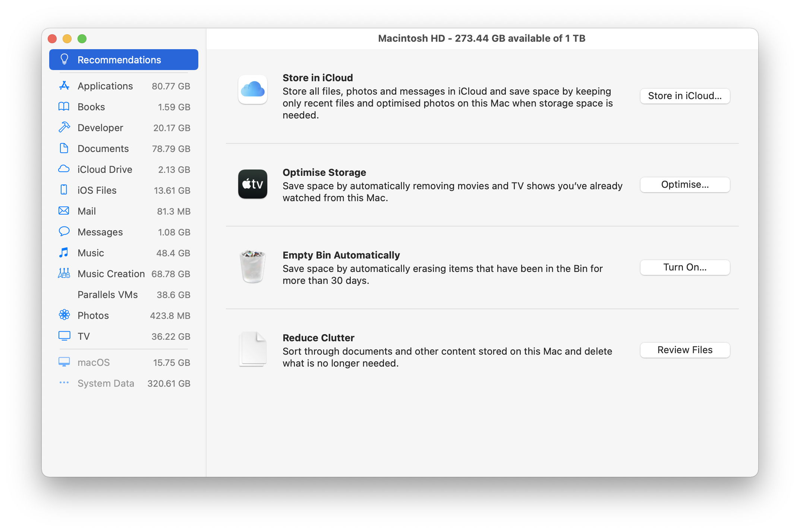Image resolution: width=800 pixels, height=532 pixels.
Task: Select the Documents sidebar label
Action: pyautogui.click(x=103, y=149)
